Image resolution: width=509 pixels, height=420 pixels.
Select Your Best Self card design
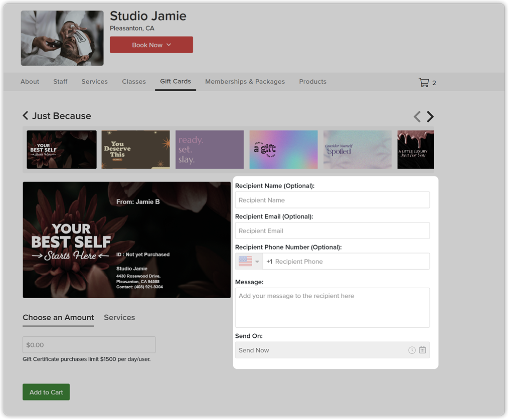coord(62,149)
